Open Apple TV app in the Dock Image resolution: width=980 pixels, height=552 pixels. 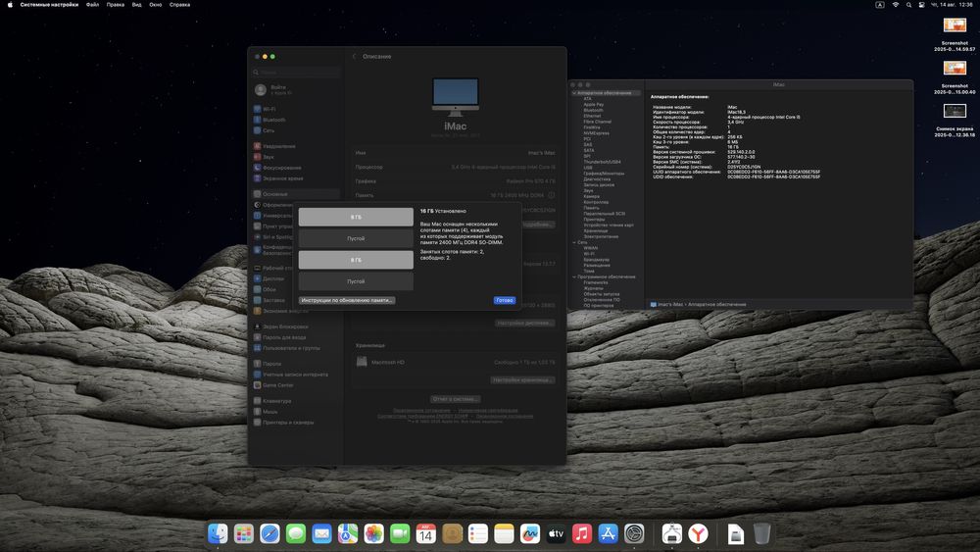click(557, 533)
